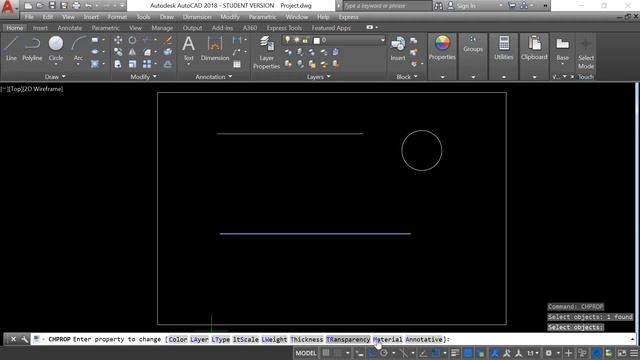Click the customize wrench icon on command line
The height and width of the screenshot is (360, 640).
pyautogui.click(x=24, y=339)
